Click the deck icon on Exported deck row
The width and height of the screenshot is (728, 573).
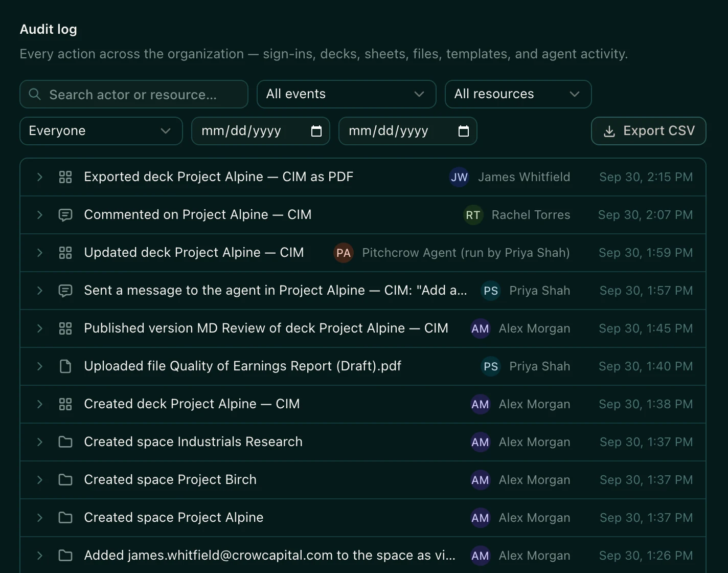coord(65,177)
